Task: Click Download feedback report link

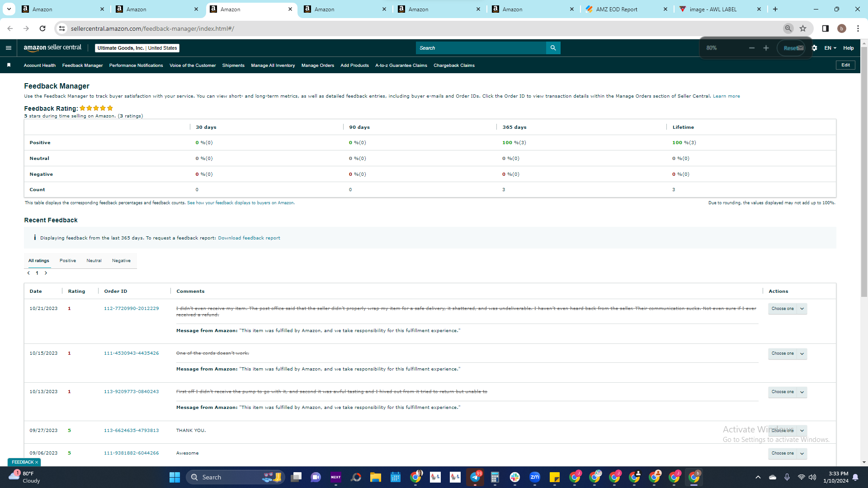Action: (x=249, y=238)
